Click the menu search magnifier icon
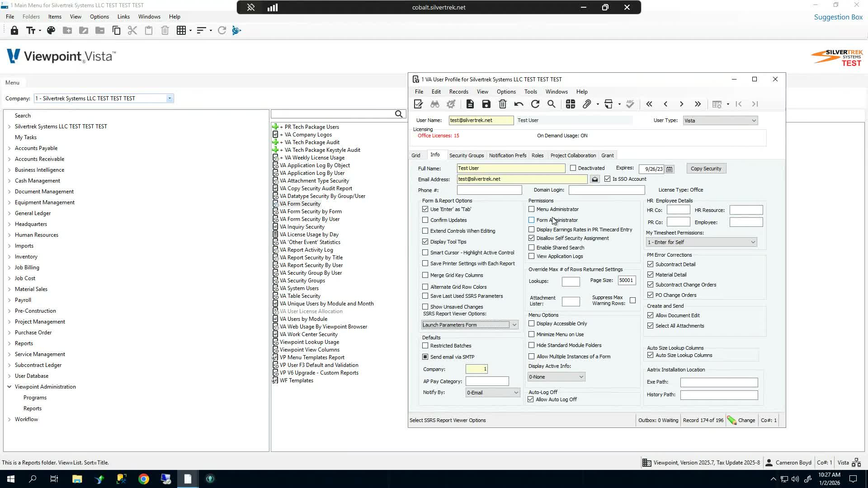868x488 pixels. [x=399, y=114]
